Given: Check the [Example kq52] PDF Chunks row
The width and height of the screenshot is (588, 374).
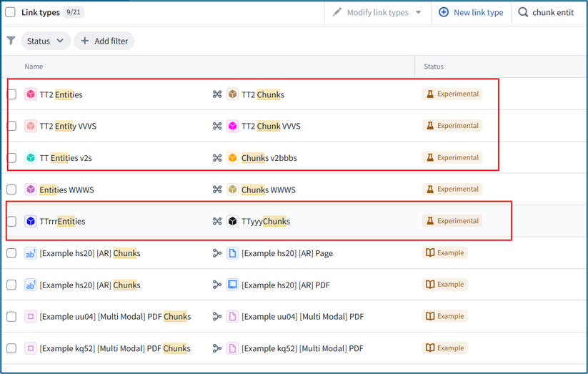Looking at the screenshot, I should [11, 348].
